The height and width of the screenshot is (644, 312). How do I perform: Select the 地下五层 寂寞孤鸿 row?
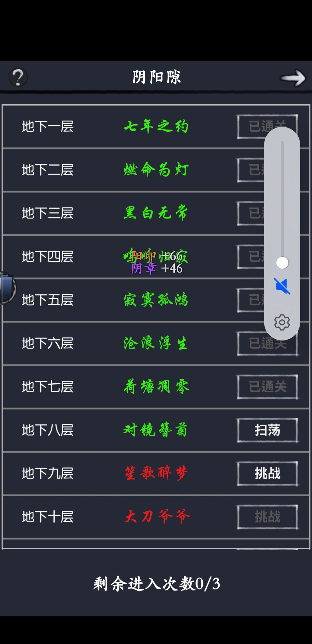156,300
